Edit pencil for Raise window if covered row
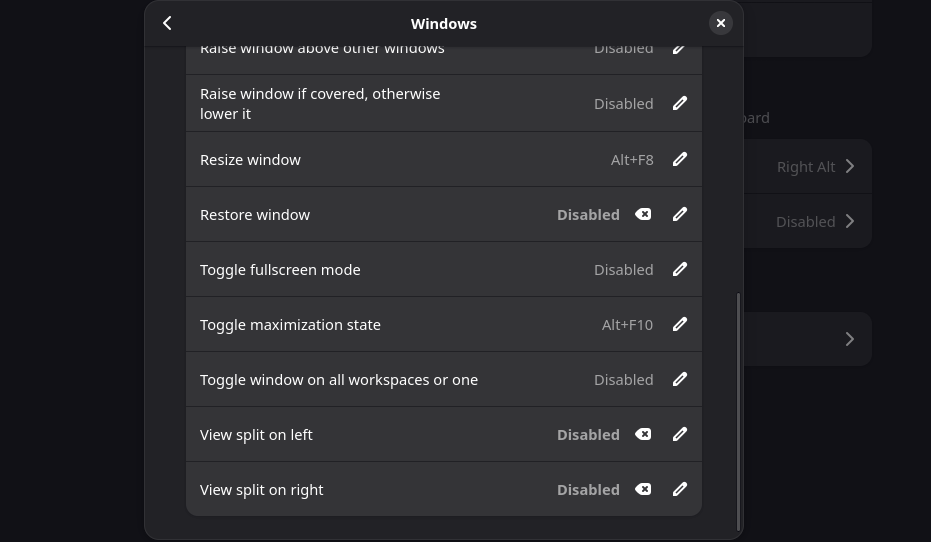 pyautogui.click(x=680, y=103)
